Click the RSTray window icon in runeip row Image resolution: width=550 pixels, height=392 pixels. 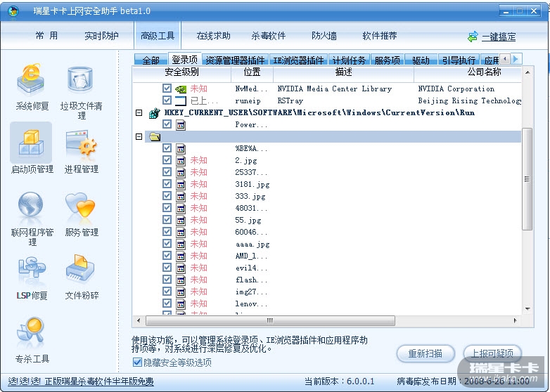[181, 101]
